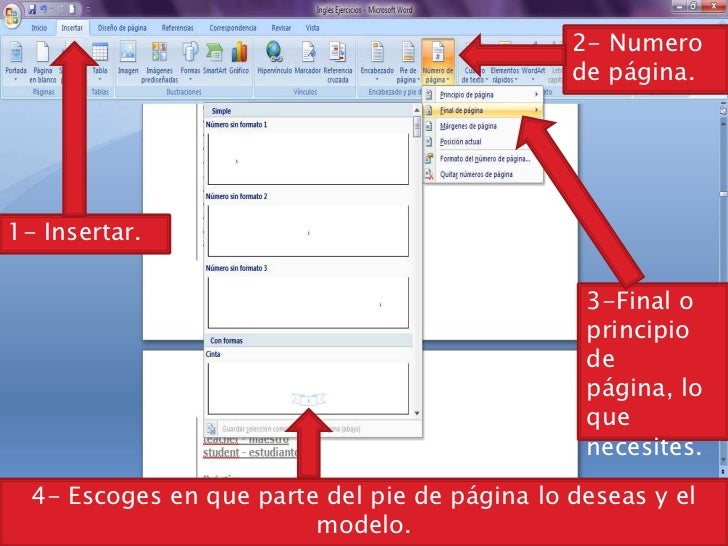
Task: Click the Save icon in quick access toolbar
Action: [32, 9]
